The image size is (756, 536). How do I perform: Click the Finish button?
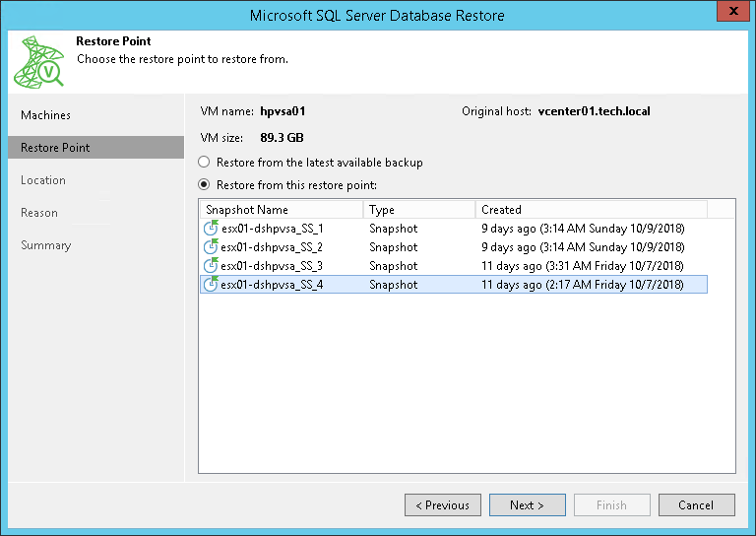612,504
